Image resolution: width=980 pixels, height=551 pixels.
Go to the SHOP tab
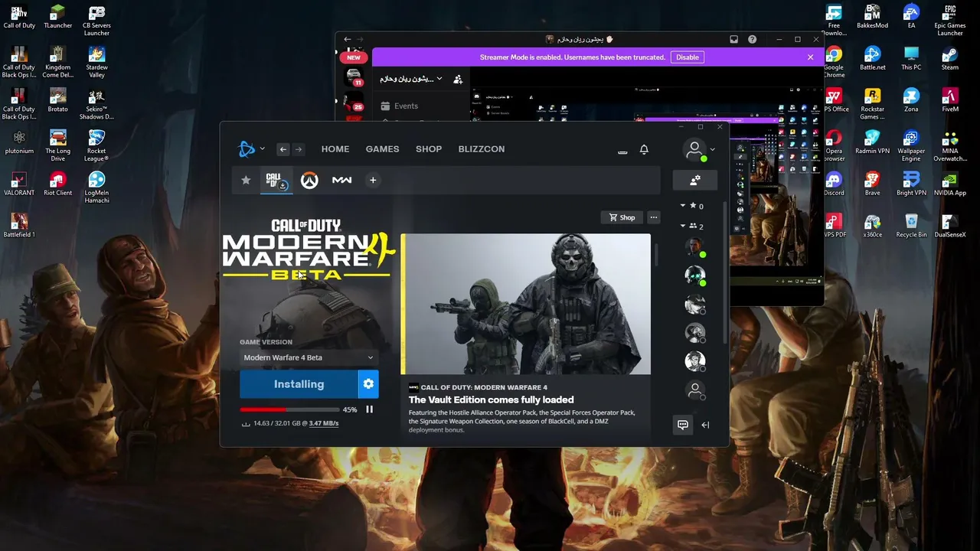click(x=429, y=149)
